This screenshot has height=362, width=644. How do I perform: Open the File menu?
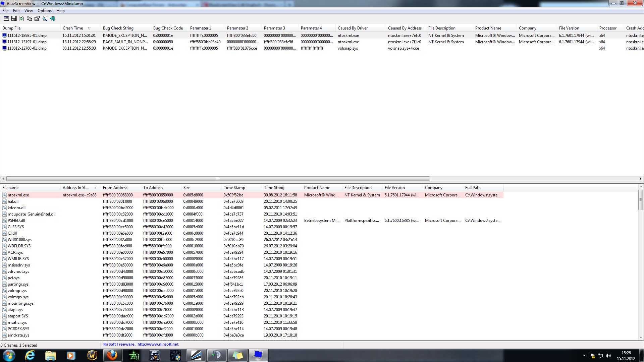point(5,11)
